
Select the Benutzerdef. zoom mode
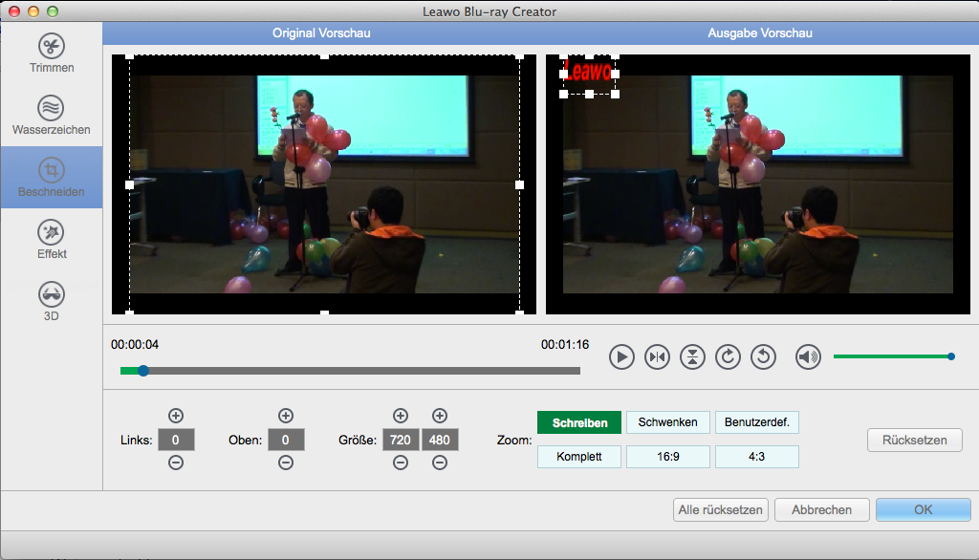coord(757,422)
